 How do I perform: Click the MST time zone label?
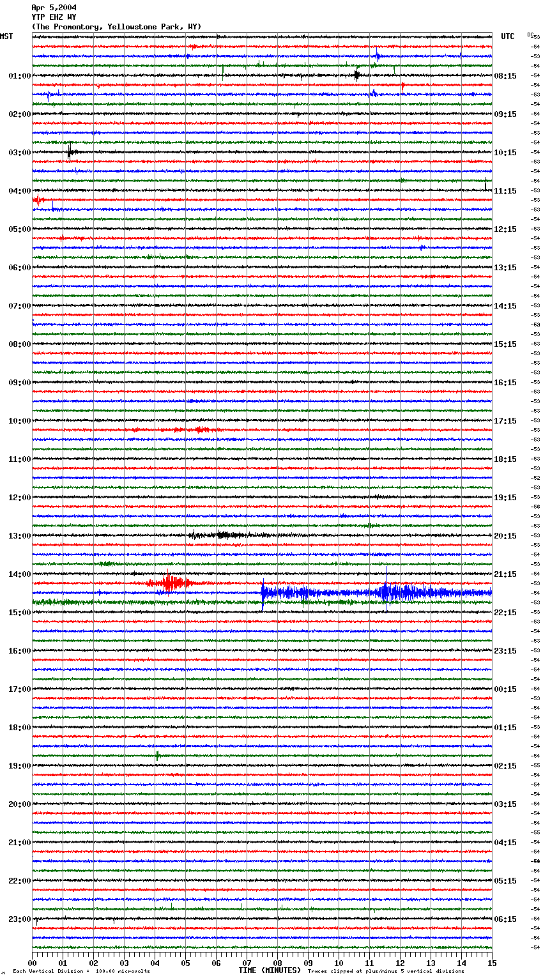[6, 36]
